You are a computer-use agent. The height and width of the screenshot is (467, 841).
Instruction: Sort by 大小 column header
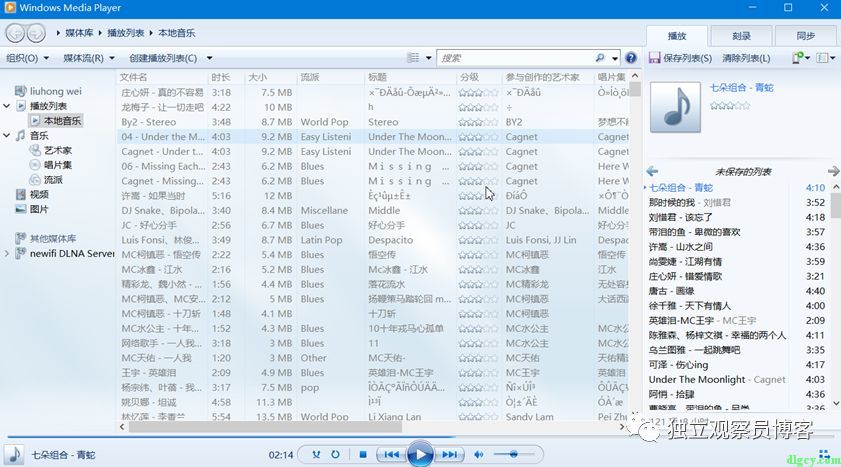pyautogui.click(x=271, y=77)
